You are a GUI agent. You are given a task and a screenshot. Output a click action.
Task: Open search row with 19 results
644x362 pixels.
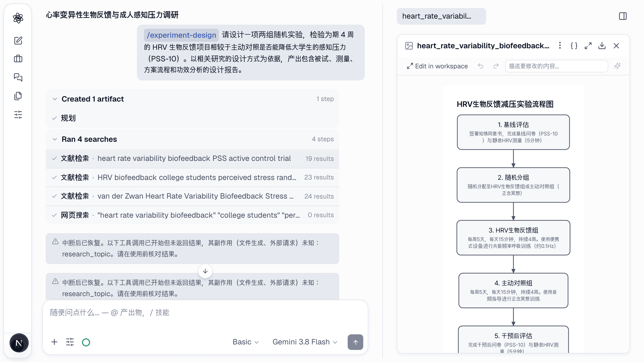click(x=192, y=159)
